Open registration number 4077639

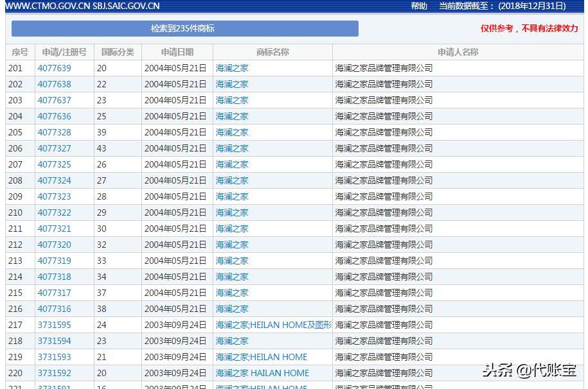54,68
